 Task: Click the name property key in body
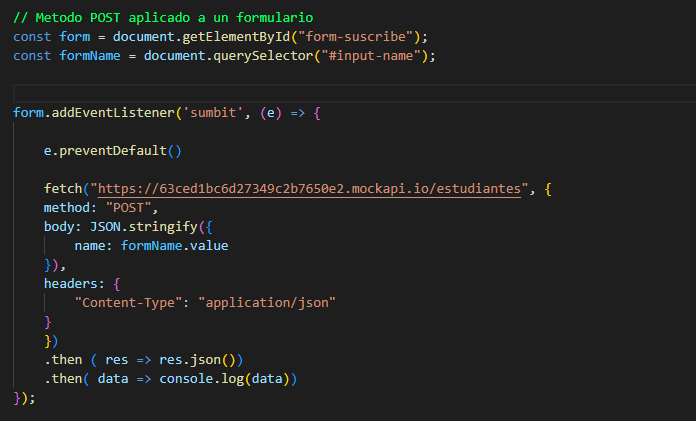pyautogui.click(x=90, y=246)
